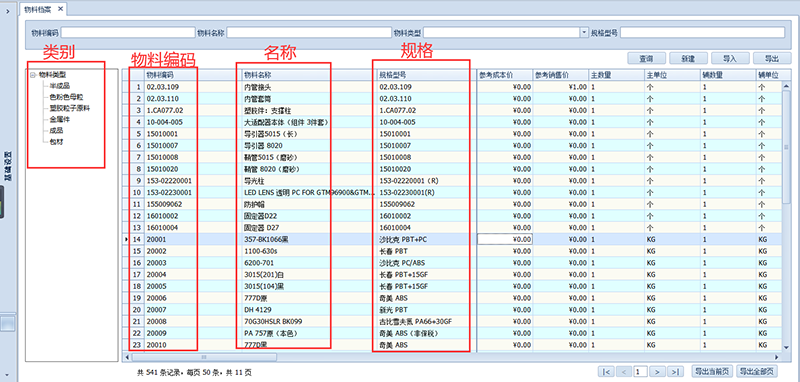Sort by the 参考销售价 column header
Screen dimensions: 800x382
[561, 75]
